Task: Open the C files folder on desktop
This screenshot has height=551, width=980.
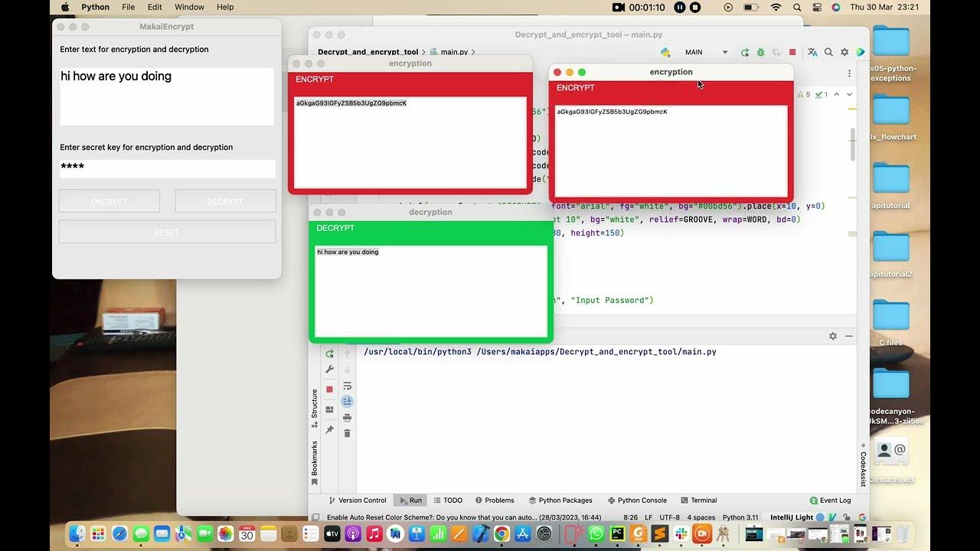Action: [890, 321]
